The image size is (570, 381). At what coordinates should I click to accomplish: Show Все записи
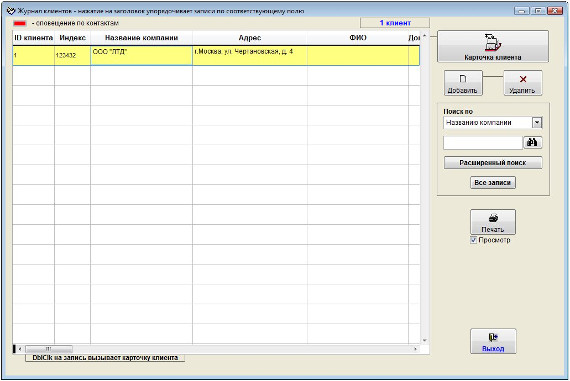click(493, 183)
